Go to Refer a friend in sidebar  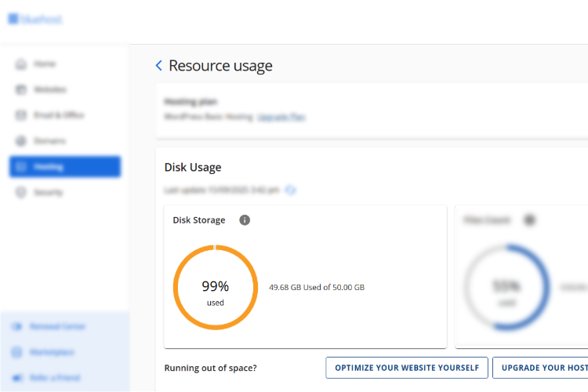[x=56, y=377]
